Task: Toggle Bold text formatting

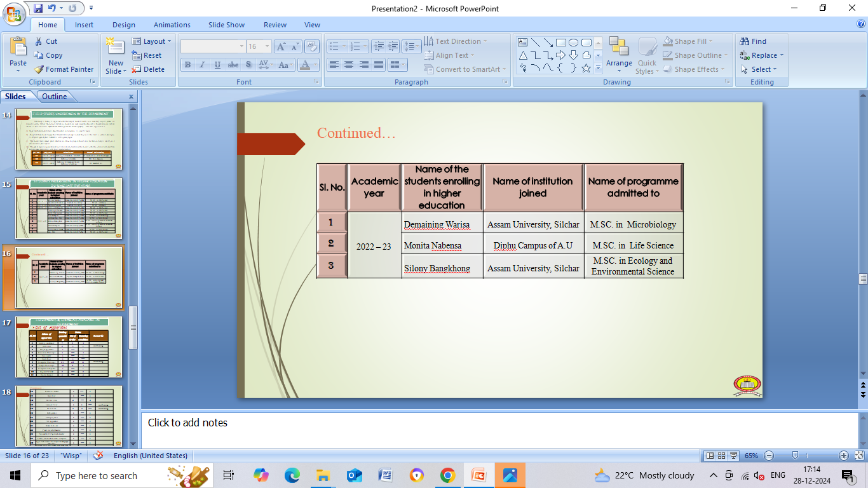Action: (x=187, y=65)
